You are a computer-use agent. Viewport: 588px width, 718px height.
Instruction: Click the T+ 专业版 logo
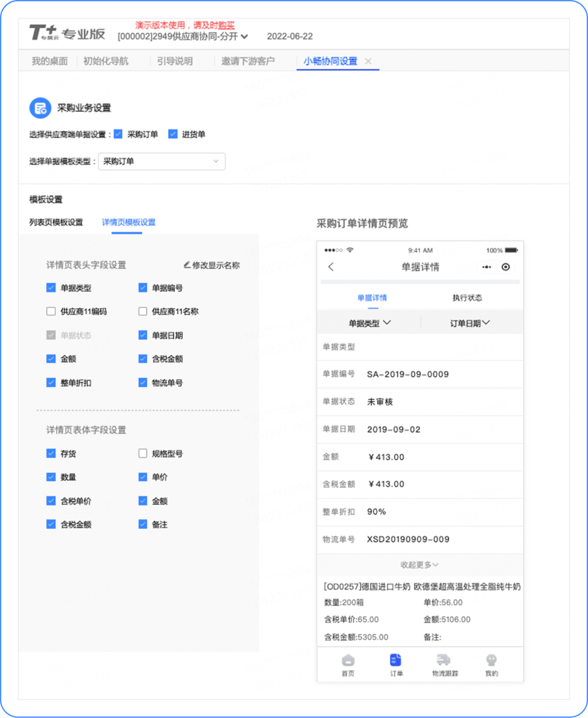click(67, 33)
